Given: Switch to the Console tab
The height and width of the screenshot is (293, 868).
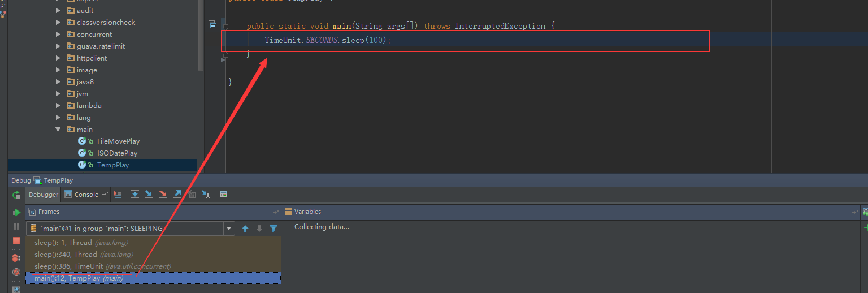Looking at the screenshot, I should coord(82,195).
